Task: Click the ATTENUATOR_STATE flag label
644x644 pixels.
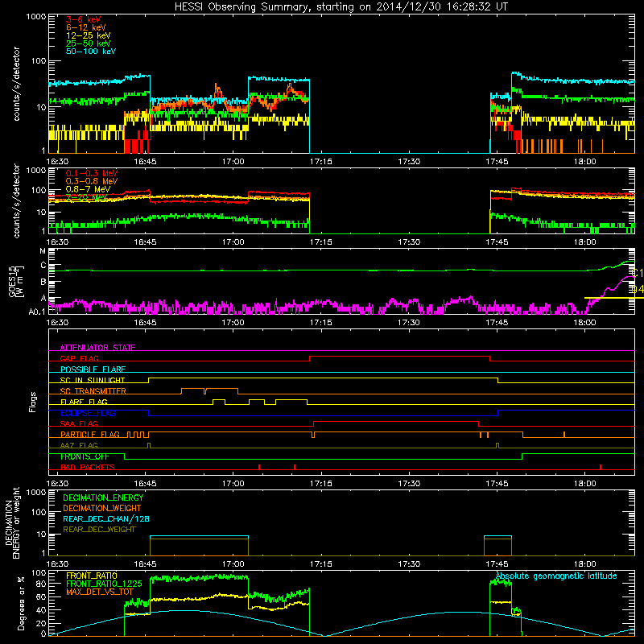Action: tap(97, 348)
